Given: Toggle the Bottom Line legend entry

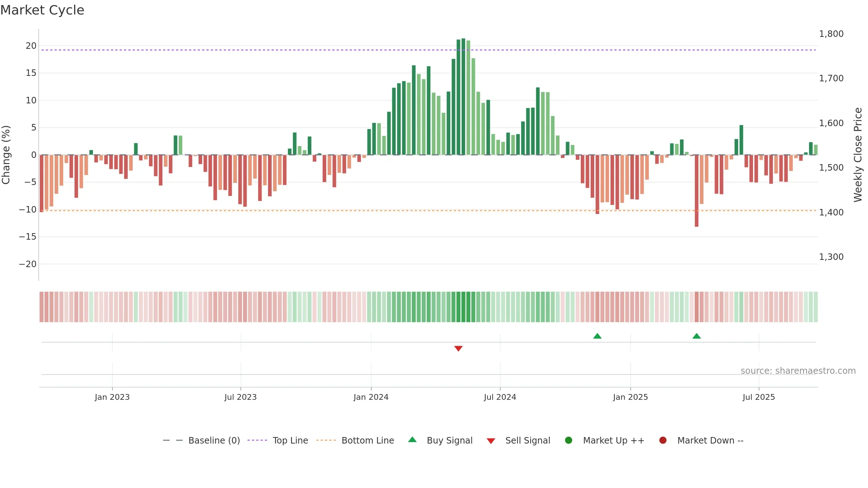Looking at the screenshot, I should tap(355, 440).
